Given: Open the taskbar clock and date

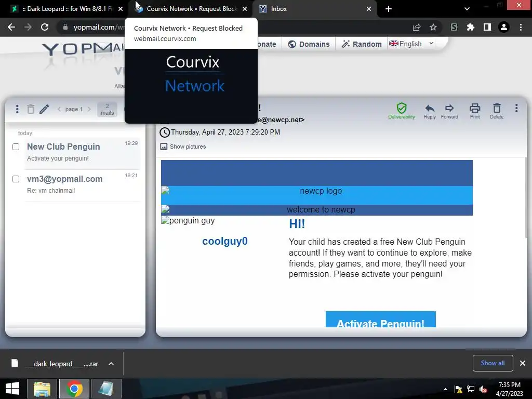Looking at the screenshot, I should 509,389.
